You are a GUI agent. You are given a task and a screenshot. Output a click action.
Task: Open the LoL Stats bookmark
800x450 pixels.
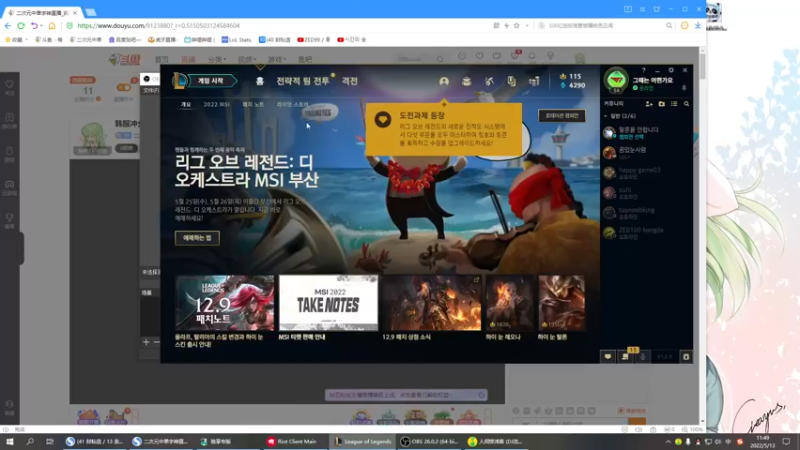click(x=237, y=39)
